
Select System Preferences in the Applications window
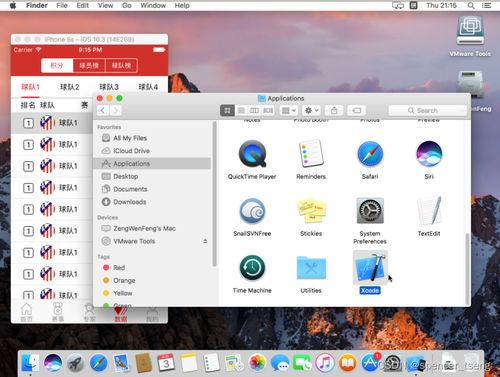[x=370, y=211]
